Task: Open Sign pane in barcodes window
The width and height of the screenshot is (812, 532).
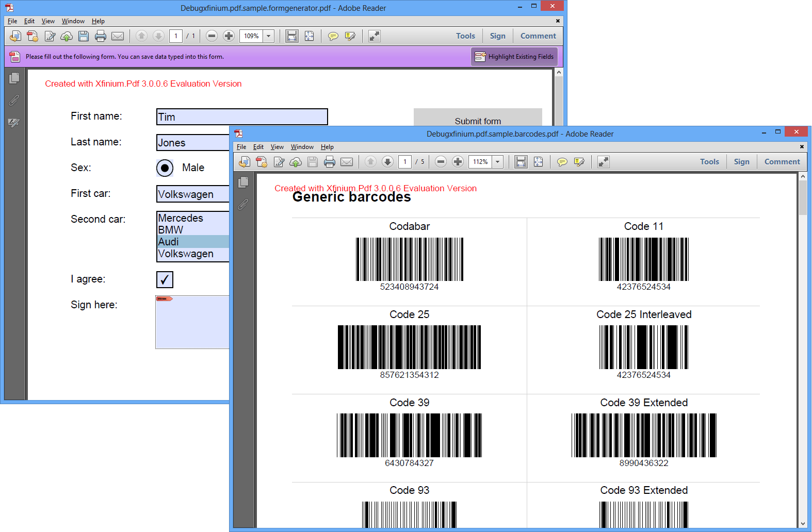Action: 741,162
